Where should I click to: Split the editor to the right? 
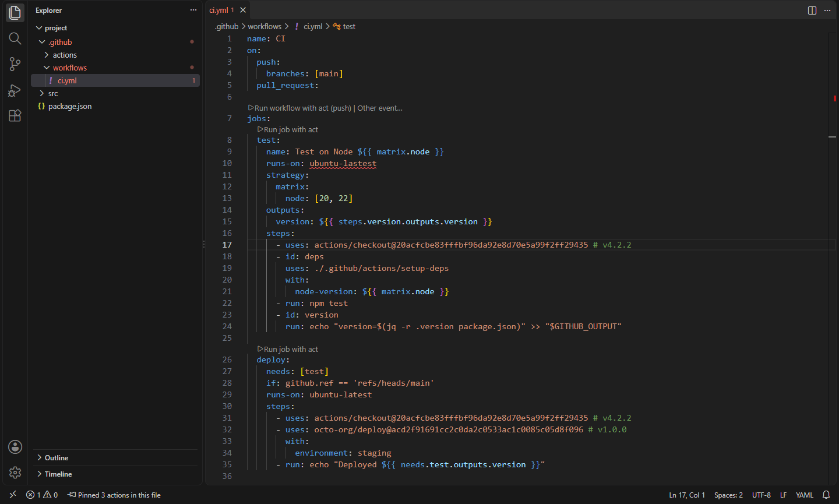[x=812, y=10]
